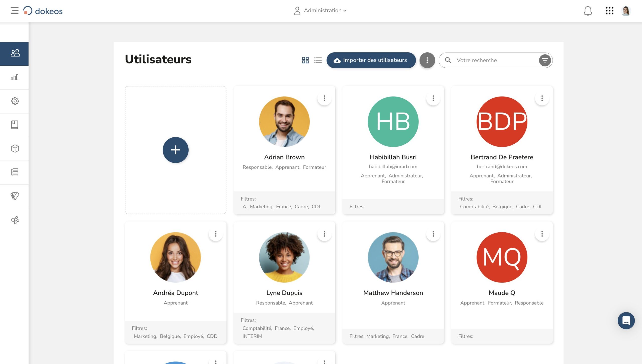
Task: Open the hamburger menu icon
Action: click(x=15, y=11)
